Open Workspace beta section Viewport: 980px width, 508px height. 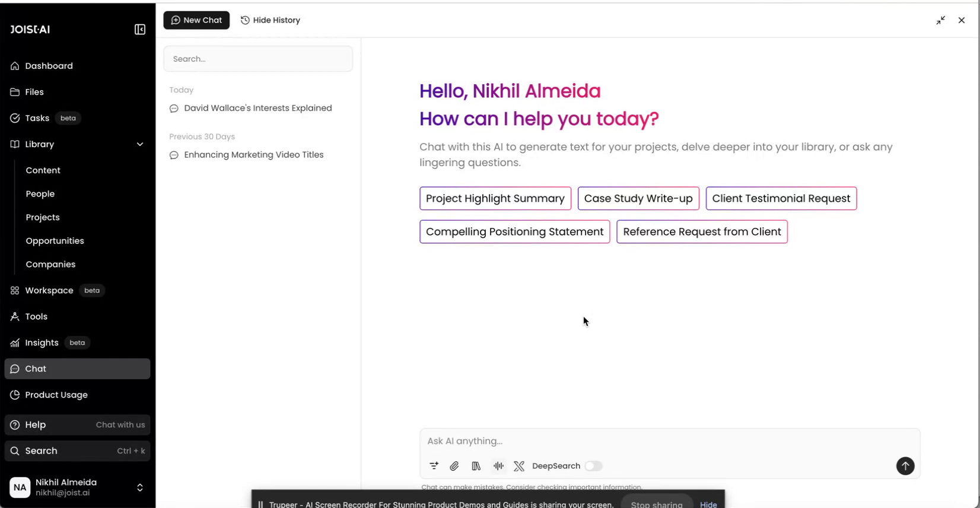pos(77,290)
